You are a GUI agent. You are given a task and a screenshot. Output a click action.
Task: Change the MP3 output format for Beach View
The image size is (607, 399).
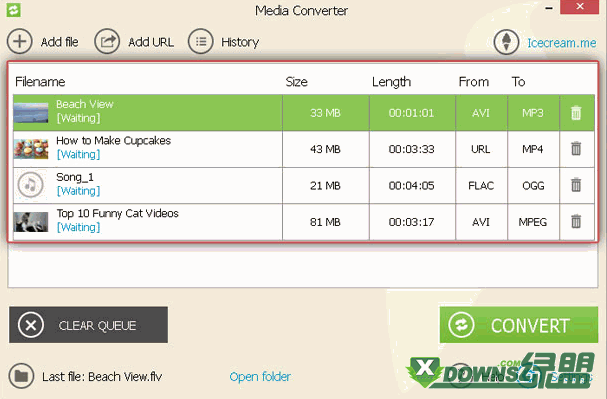pyautogui.click(x=533, y=113)
